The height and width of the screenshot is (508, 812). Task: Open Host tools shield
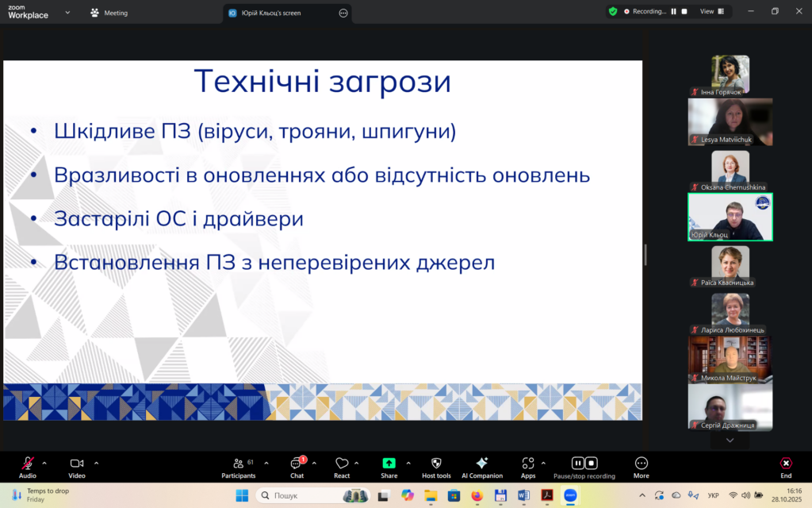pyautogui.click(x=436, y=464)
